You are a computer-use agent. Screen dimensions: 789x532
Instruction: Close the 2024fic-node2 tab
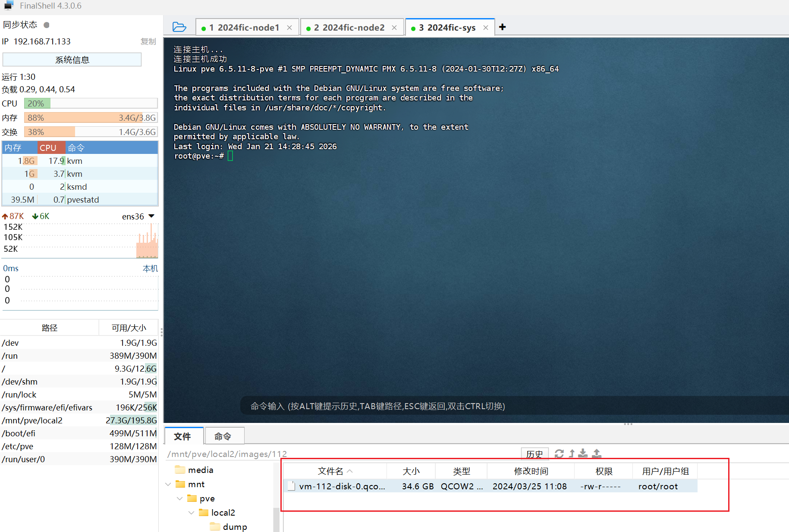(x=394, y=28)
